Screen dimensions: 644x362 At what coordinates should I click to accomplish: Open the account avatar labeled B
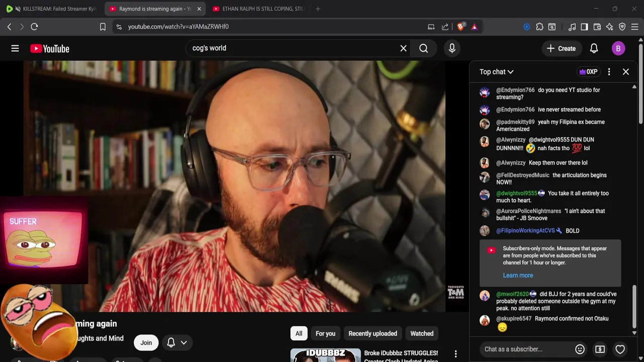(618, 48)
